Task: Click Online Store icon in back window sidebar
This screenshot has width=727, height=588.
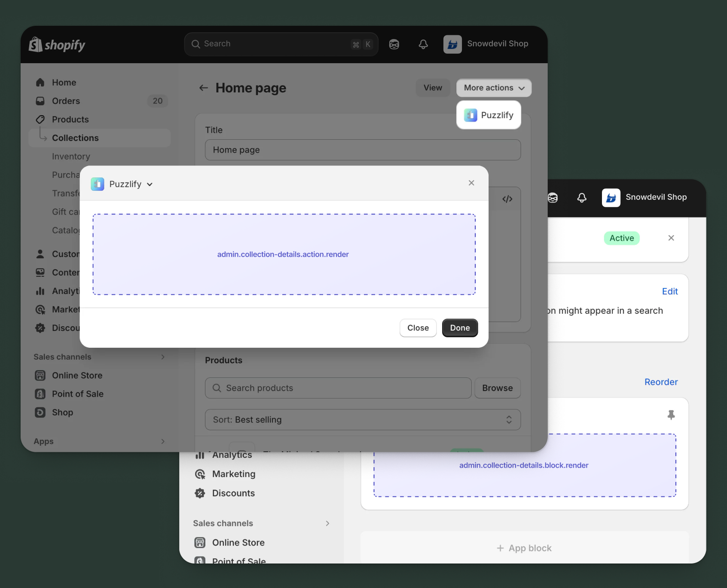Action: pos(200,542)
